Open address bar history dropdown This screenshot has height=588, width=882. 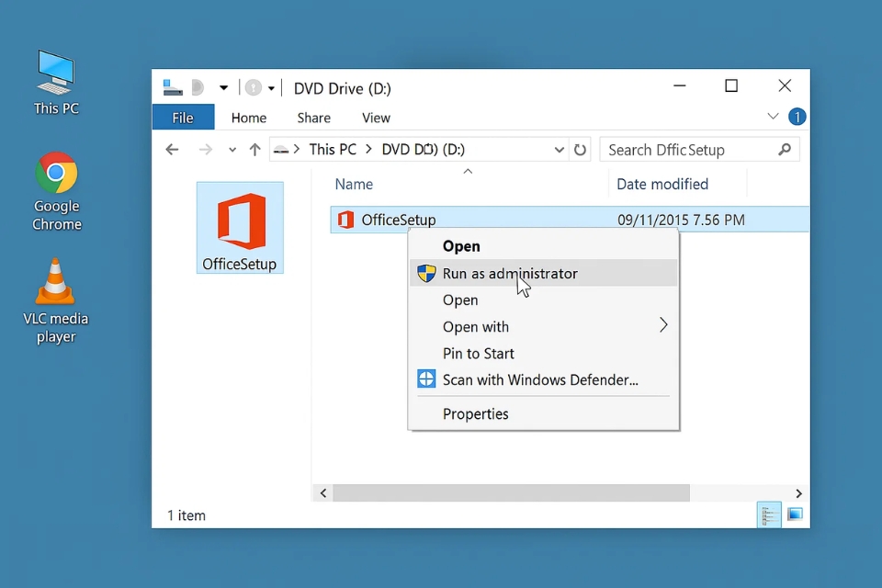point(559,150)
